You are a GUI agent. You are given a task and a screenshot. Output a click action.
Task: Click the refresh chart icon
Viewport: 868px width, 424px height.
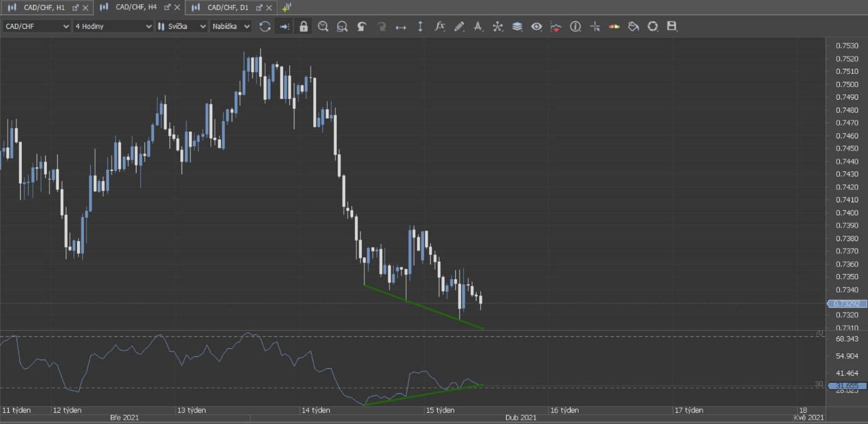265,26
